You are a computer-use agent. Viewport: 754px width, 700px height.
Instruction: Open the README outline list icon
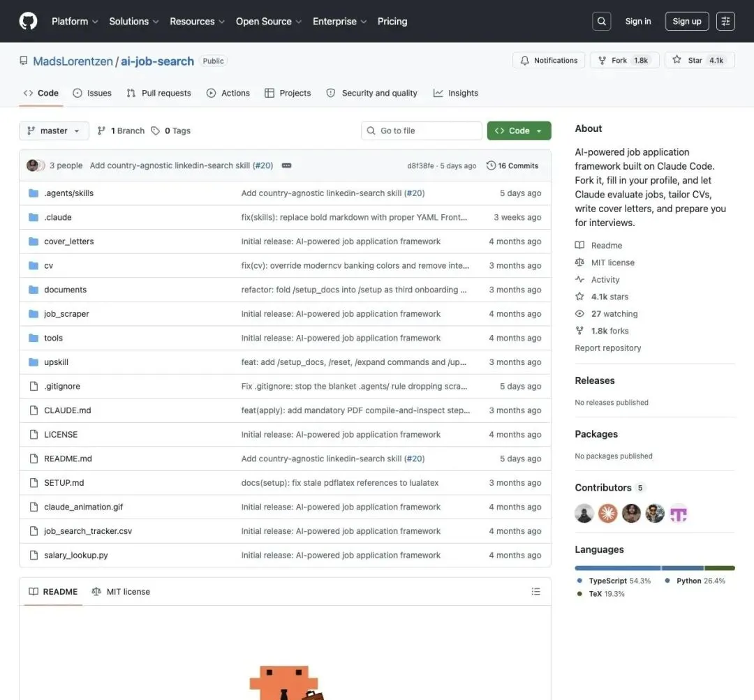pos(535,591)
